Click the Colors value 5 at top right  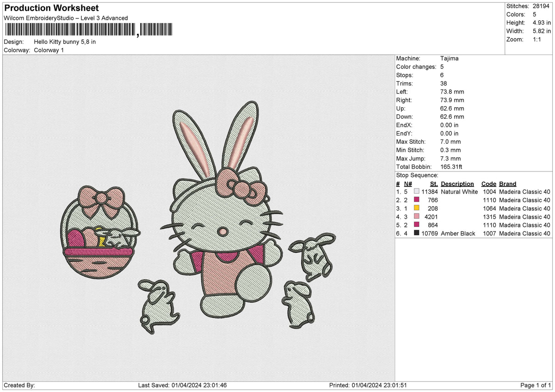(x=535, y=14)
